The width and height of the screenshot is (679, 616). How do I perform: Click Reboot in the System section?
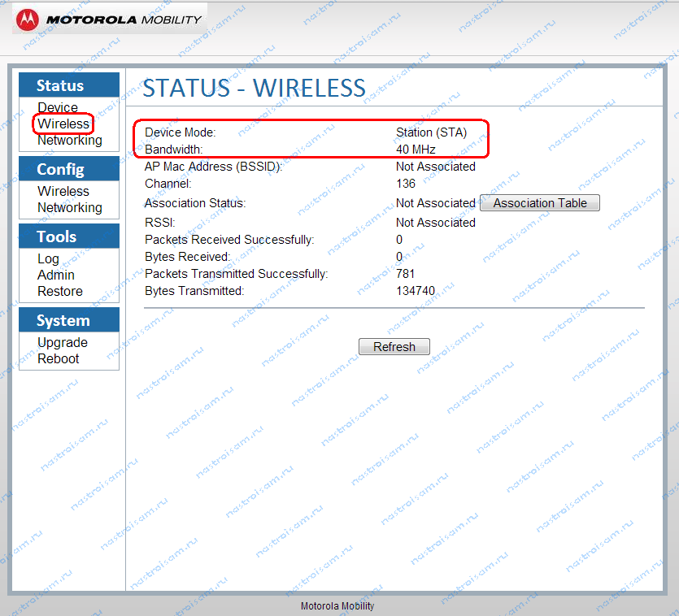[x=59, y=359]
